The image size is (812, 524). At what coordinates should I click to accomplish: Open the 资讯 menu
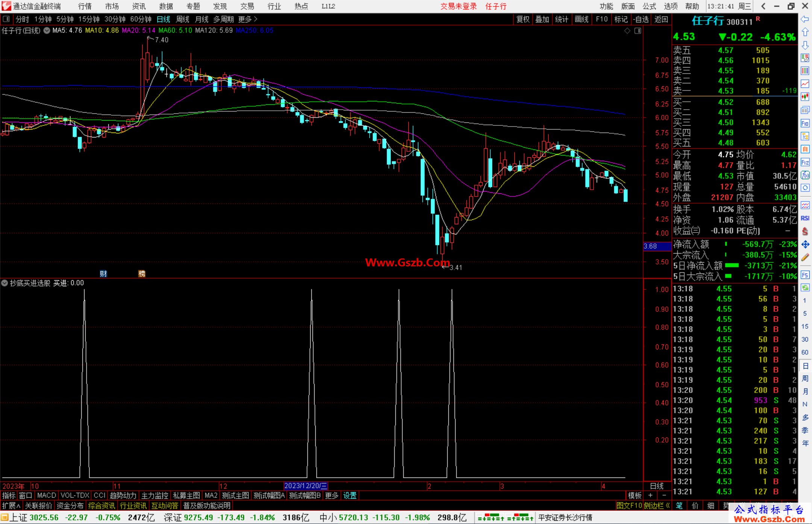[139, 6]
